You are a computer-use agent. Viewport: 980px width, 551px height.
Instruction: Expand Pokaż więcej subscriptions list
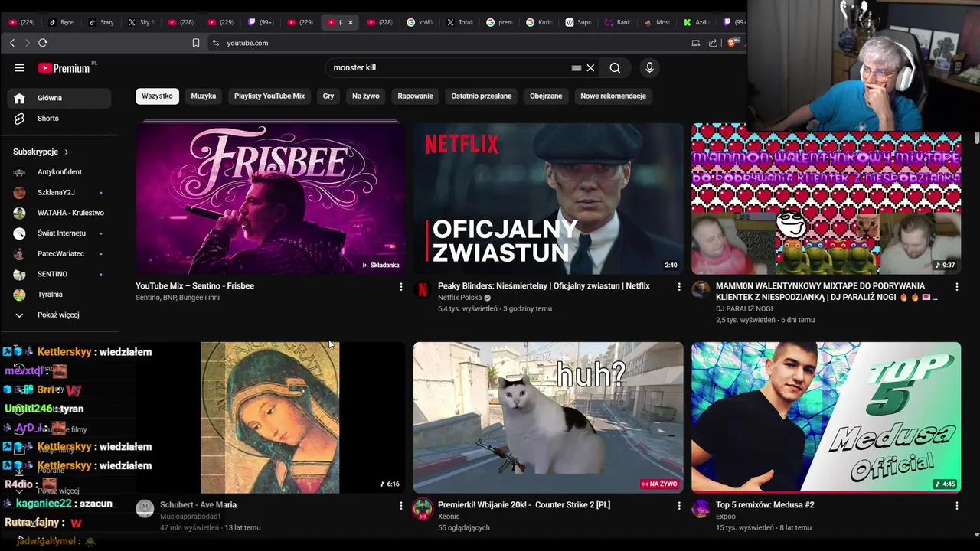pyautogui.click(x=59, y=315)
